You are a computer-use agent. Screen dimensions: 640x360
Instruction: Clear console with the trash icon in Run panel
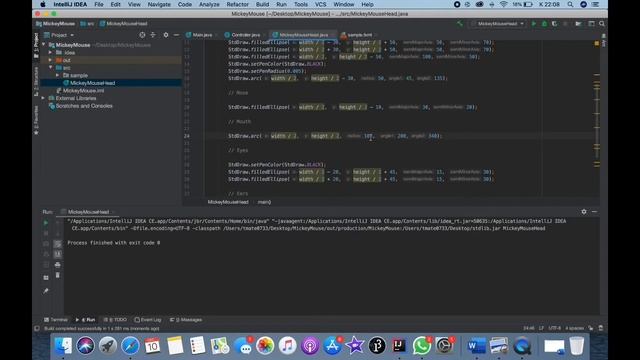[58, 276]
